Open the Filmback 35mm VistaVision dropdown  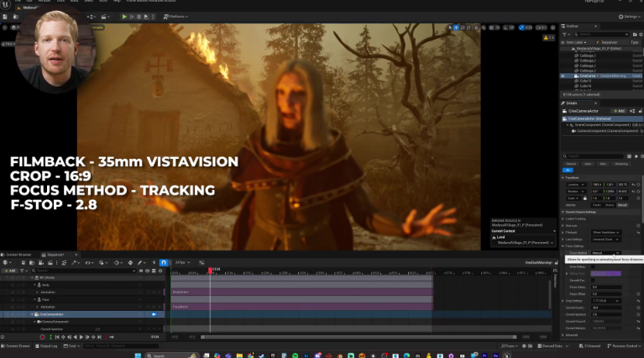tap(606, 233)
